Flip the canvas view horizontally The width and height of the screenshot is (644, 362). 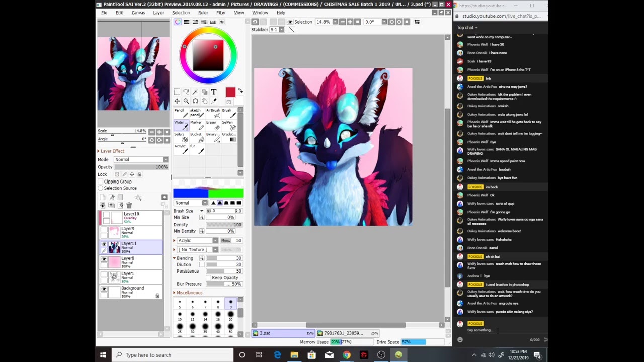point(417,22)
